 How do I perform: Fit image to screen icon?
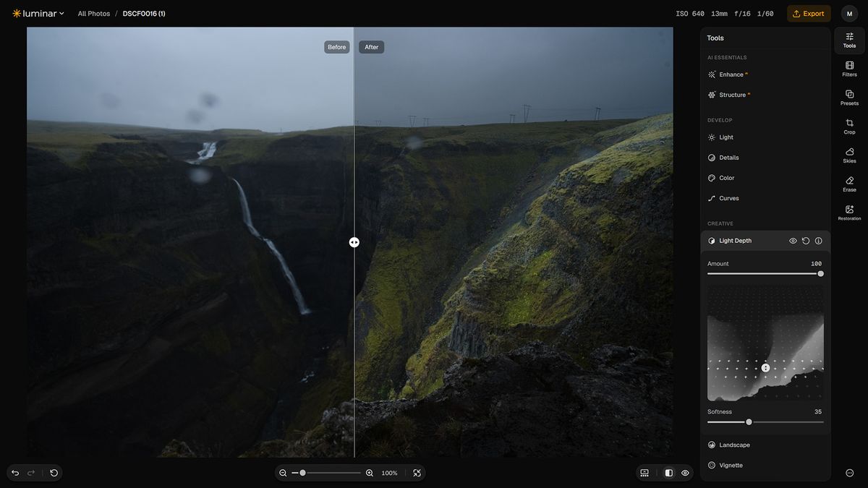point(417,473)
